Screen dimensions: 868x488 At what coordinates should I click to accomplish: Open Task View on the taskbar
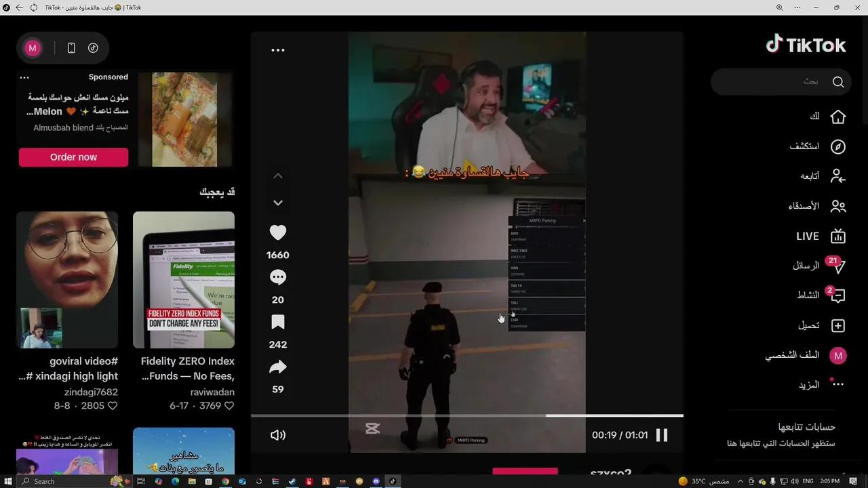[142, 481]
